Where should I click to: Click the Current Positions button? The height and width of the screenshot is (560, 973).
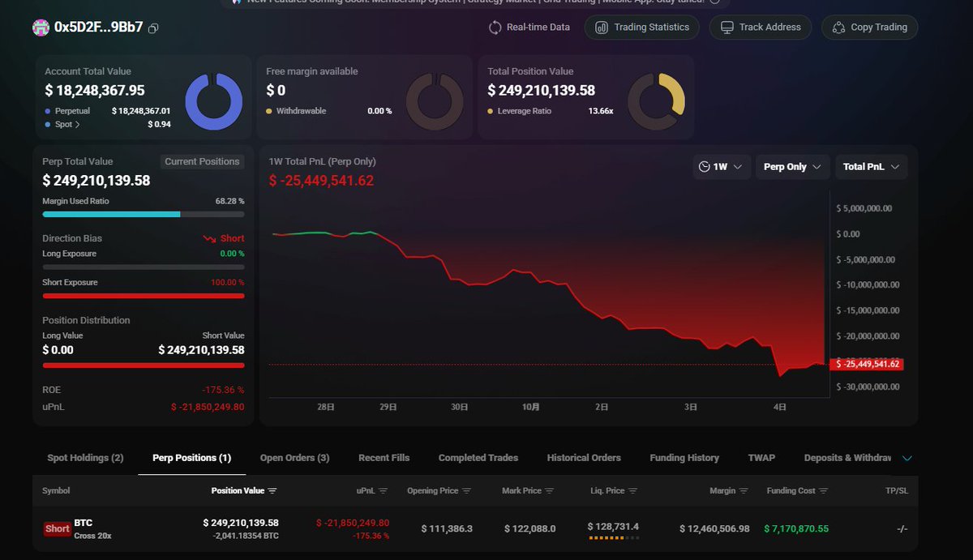(202, 161)
